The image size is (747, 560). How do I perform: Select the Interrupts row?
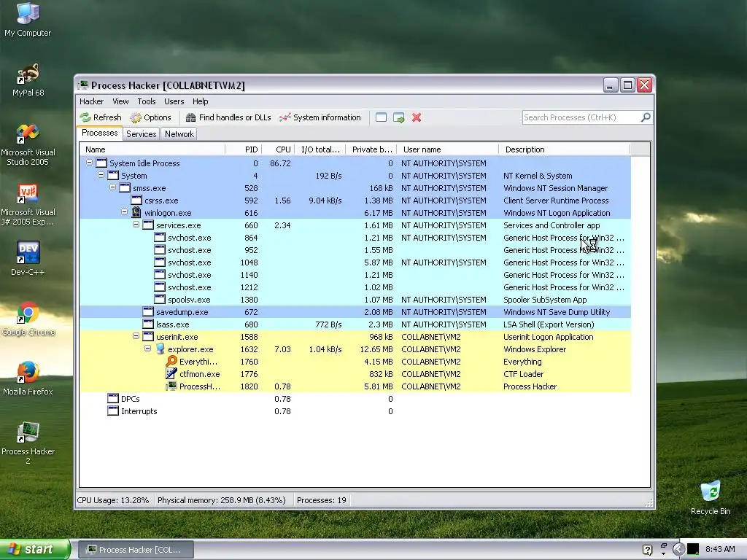click(355, 411)
